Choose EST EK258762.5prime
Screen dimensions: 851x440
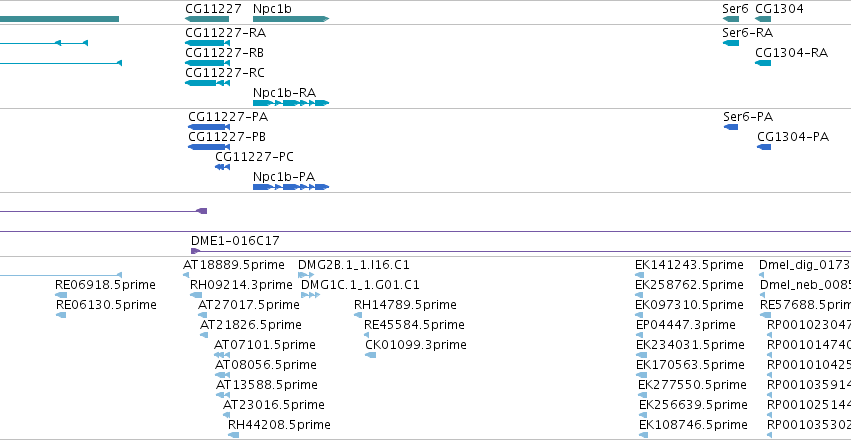click(x=639, y=295)
